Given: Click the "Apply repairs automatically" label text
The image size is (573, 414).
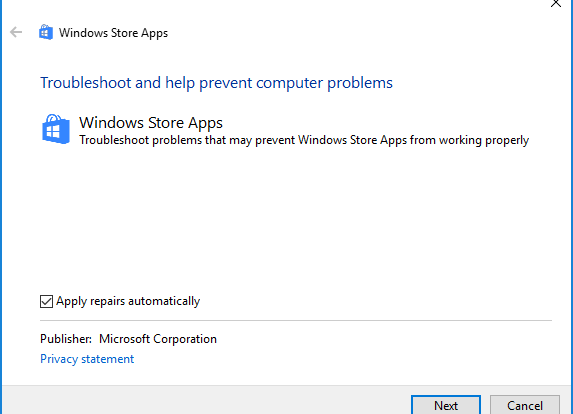Looking at the screenshot, I should point(128,301).
